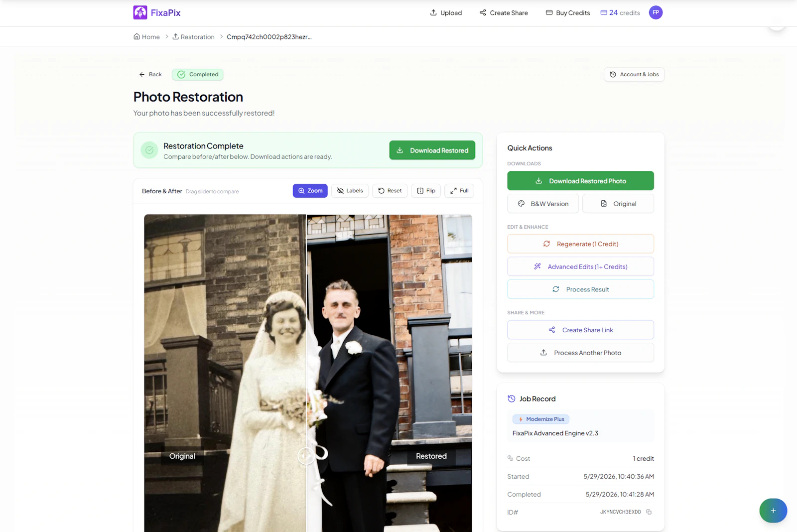797x532 pixels.
Task: Navigate to Home breadcrumb
Action: pos(146,37)
